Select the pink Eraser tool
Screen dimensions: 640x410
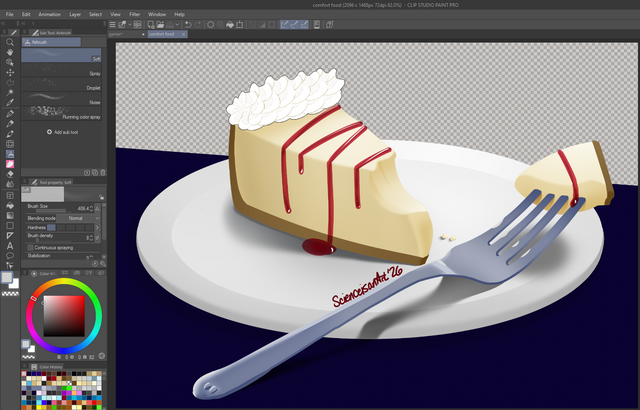[x=10, y=164]
